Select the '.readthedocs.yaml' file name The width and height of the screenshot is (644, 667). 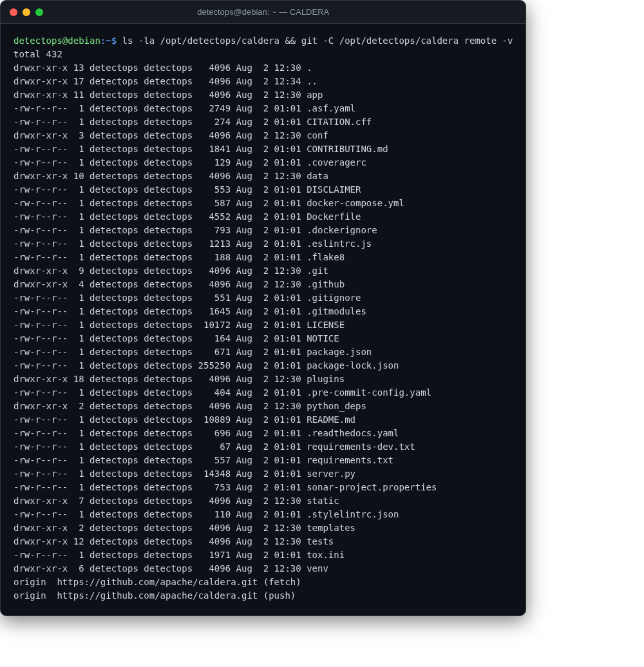(x=352, y=434)
